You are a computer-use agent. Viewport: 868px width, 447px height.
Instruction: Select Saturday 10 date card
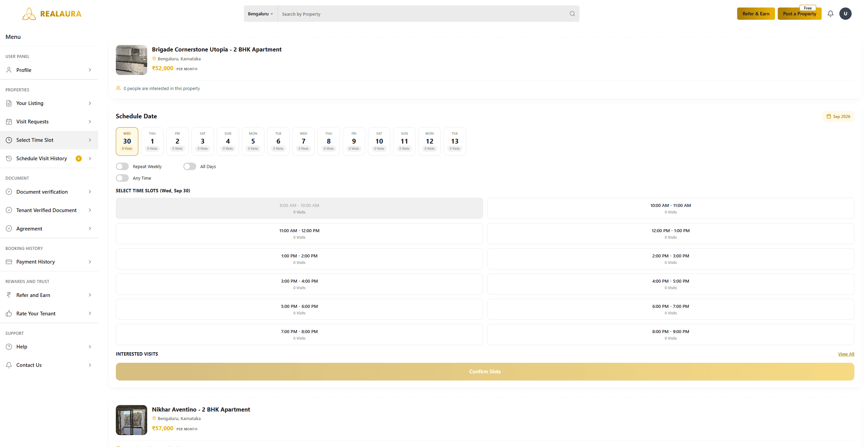click(x=379, y=141)
